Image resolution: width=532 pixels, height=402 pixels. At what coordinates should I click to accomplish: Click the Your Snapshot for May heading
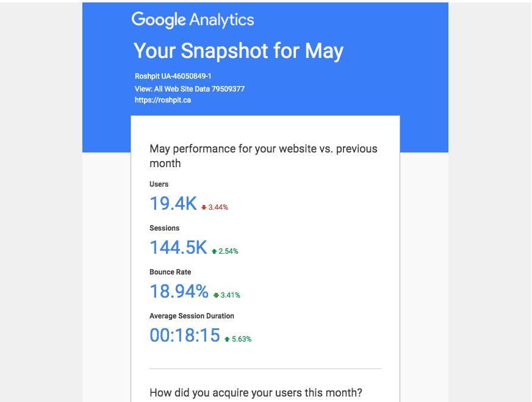pos(239,51)
